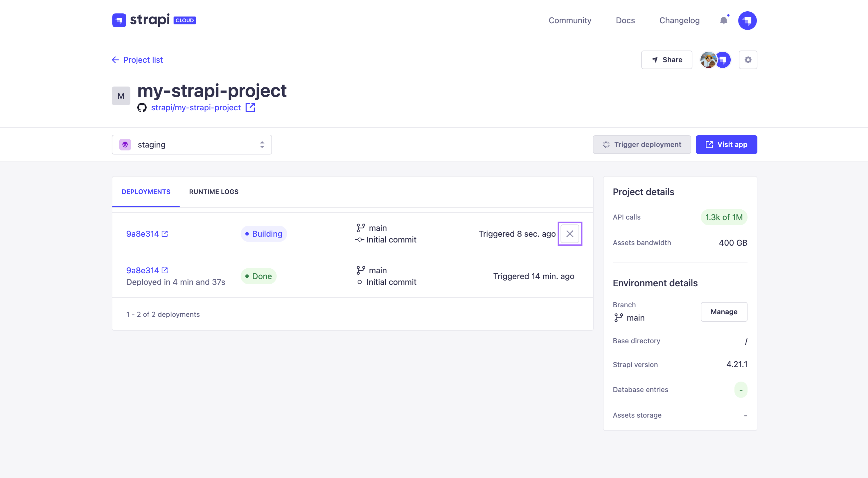Screen dimensions: 868x478
Task: Click the branch icon in Environment details
Action: (618, 318)
